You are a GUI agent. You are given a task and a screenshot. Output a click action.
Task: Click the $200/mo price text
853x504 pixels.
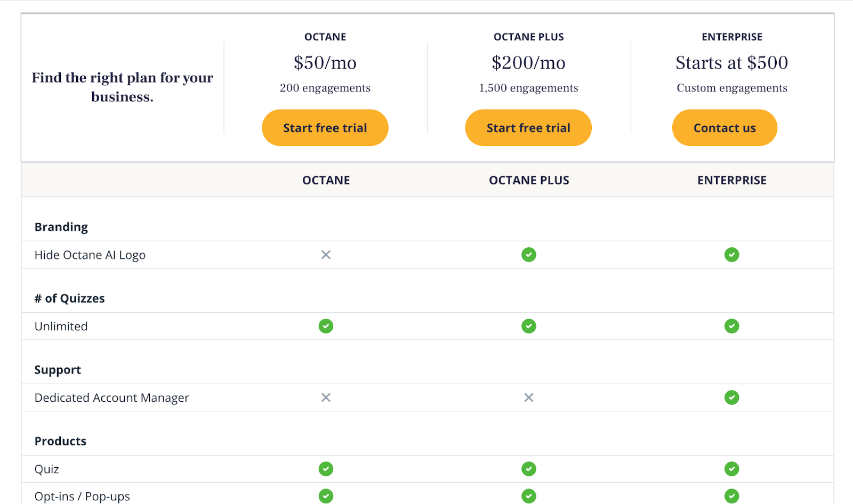[528, 63]
